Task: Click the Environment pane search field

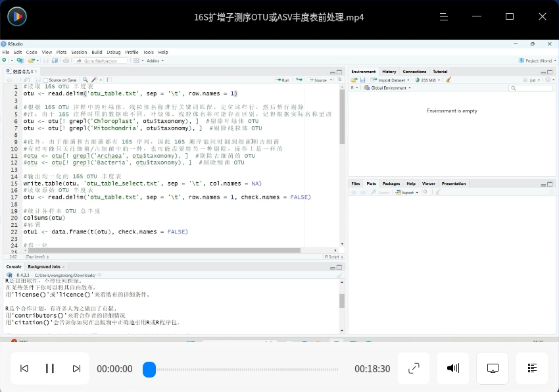Action: pyautogui.click(x=531, y=87)
